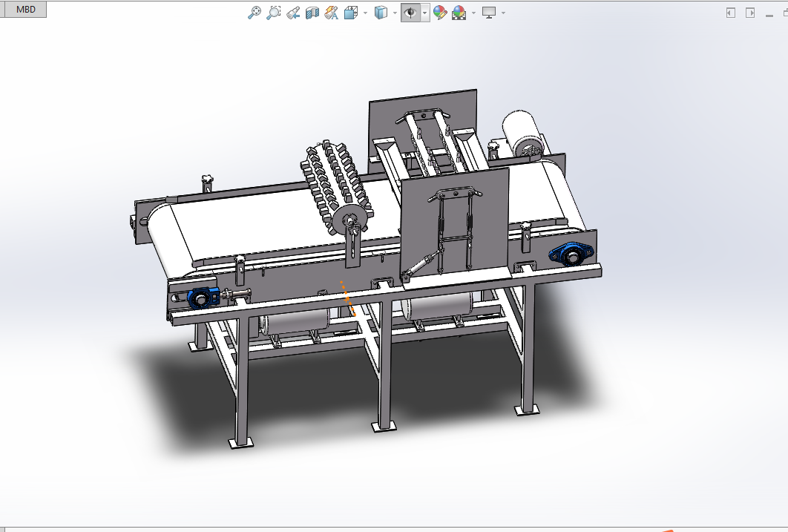
Task: Toggle the Hide/Show Items eye button
Action: pos(410,13)
